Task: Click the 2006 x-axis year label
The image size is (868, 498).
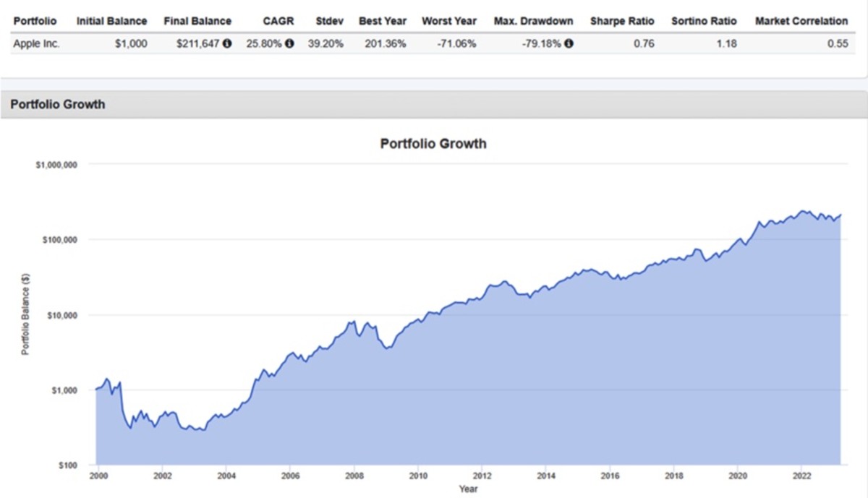Action: [290, 476]
